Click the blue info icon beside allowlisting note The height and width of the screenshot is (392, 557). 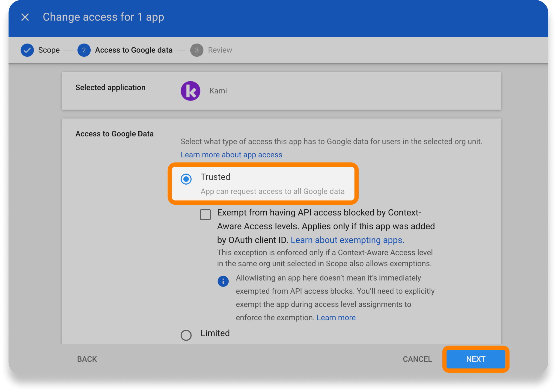click(x=223, y=281)
